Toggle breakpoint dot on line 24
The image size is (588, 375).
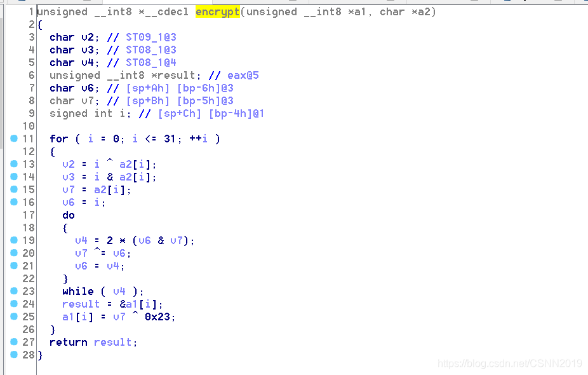(14, 303)
